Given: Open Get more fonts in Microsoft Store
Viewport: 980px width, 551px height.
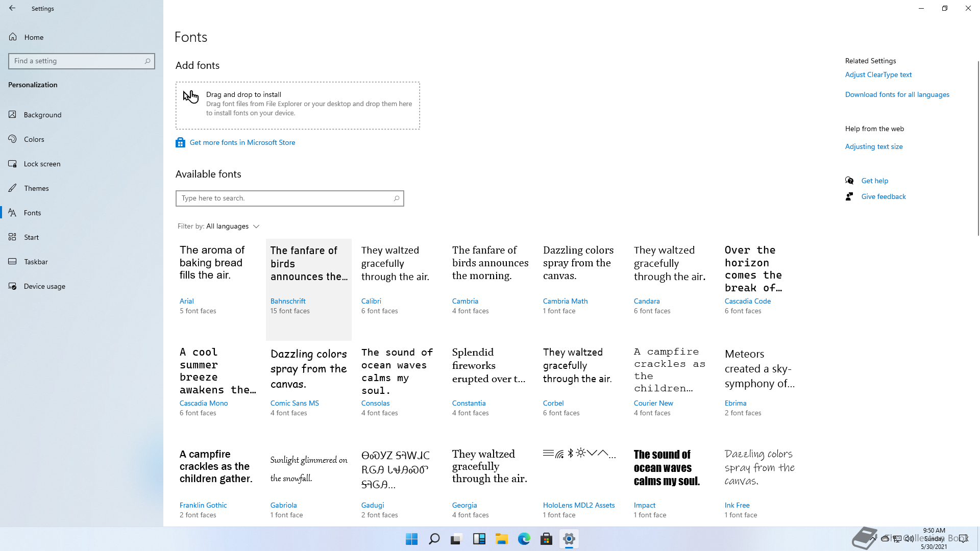Looking at the screenshot, I should click(242, 143).
